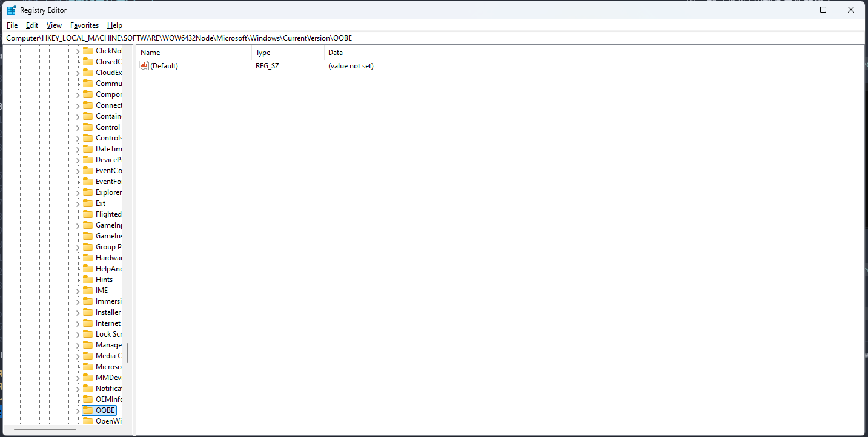Screen dimensions: 868x437
Task: Click the Flighted folder icon
Action: click(87, 214)
